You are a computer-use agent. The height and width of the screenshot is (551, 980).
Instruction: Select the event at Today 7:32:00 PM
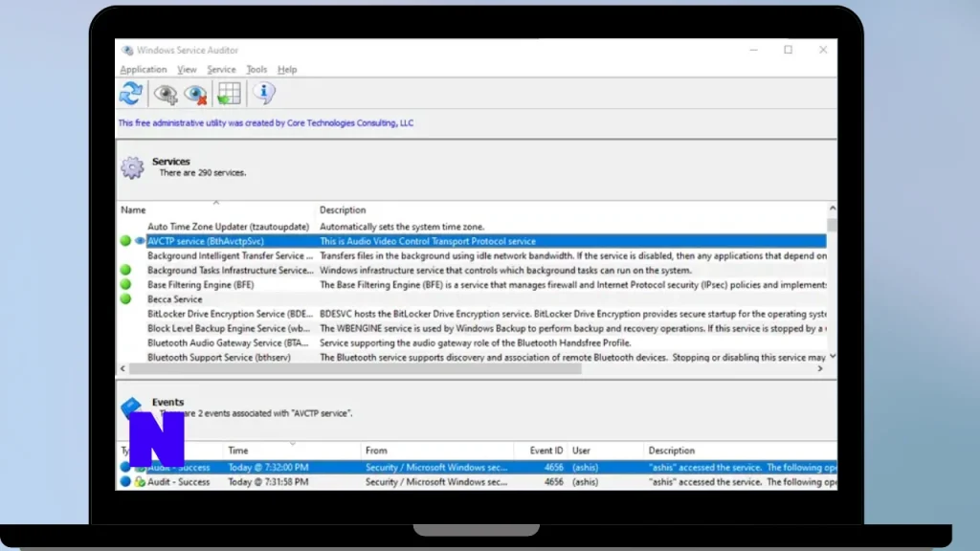pyautogui.click(x=477, y=467)
